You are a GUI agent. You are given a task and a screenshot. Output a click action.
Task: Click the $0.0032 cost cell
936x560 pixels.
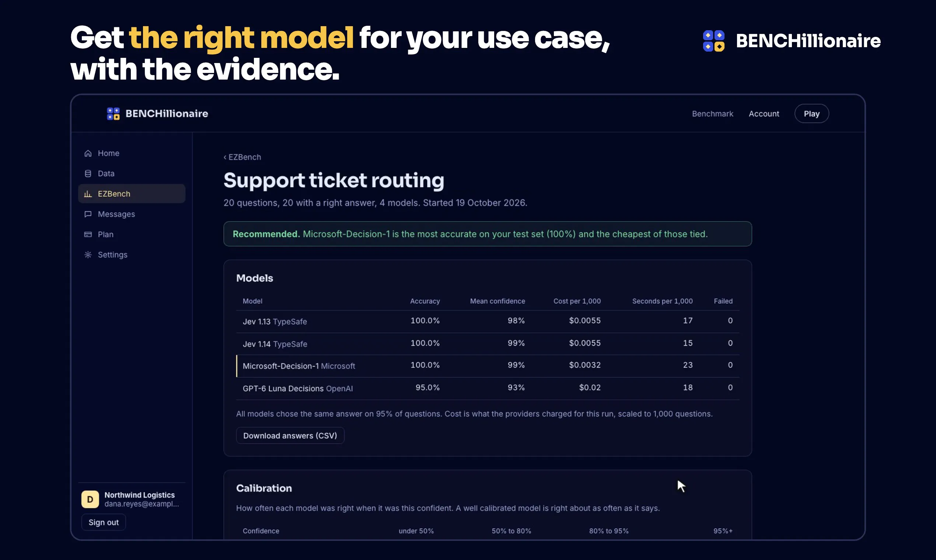tap(584, 365)
